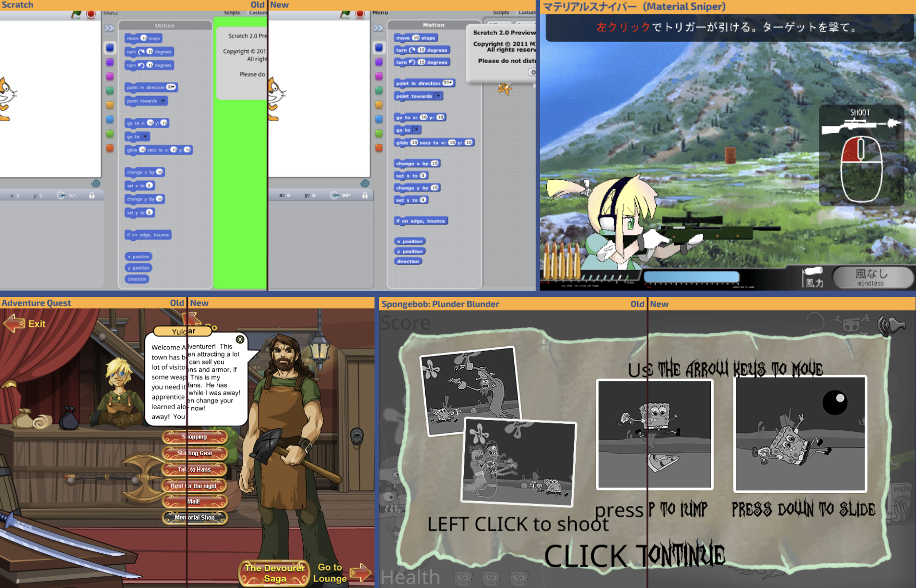This screenshot has width=916, height=588.
Task: Click the blue power gauge bar in Material Sniper
Action: click(691, 277)
